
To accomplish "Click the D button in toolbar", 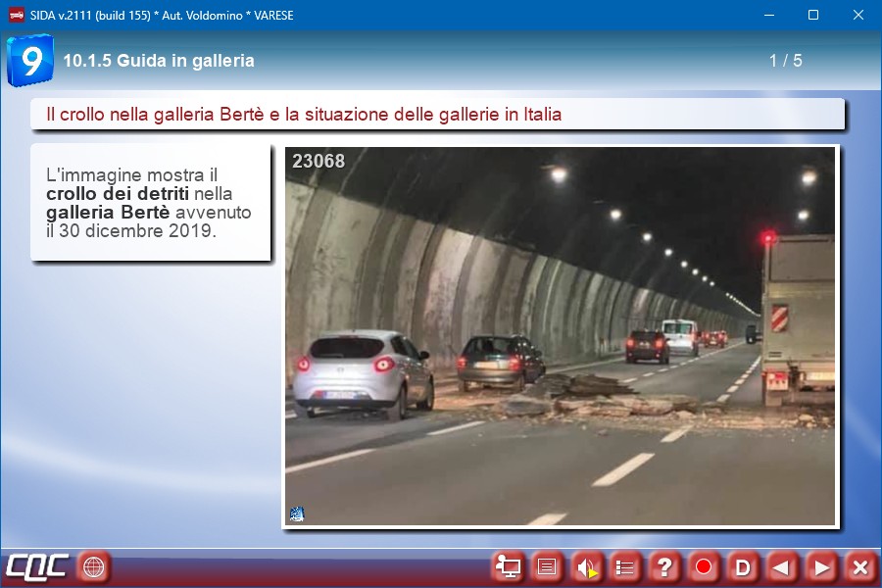I will point(742,566).
